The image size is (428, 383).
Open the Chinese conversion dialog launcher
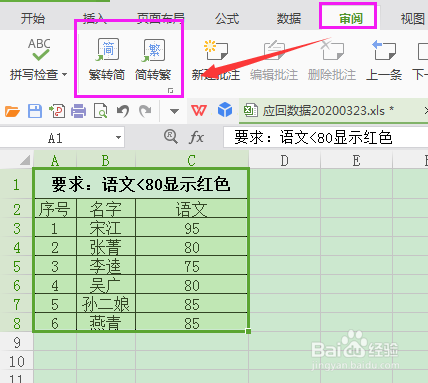[170, 91]
